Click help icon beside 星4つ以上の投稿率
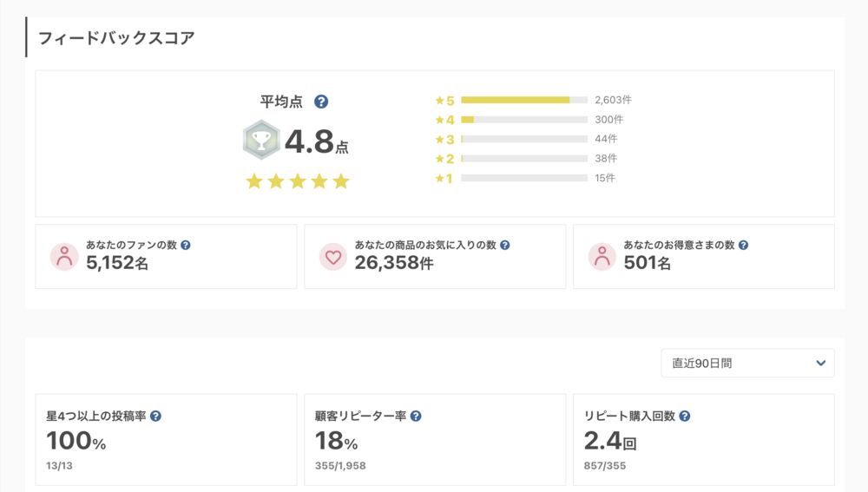Viewport: 868px width, 492px height. [155, 417]
